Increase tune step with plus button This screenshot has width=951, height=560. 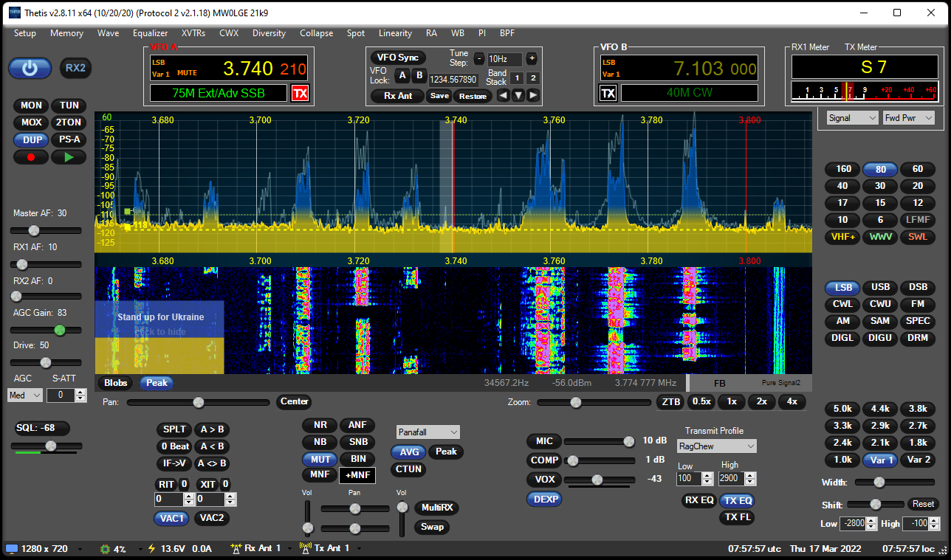[x=532, y=59]
